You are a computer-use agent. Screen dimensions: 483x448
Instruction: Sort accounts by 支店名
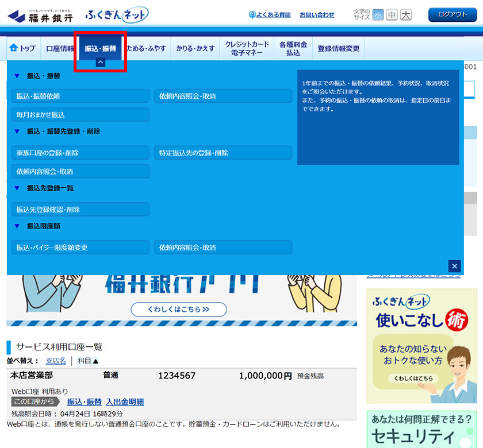click(56, 361)
